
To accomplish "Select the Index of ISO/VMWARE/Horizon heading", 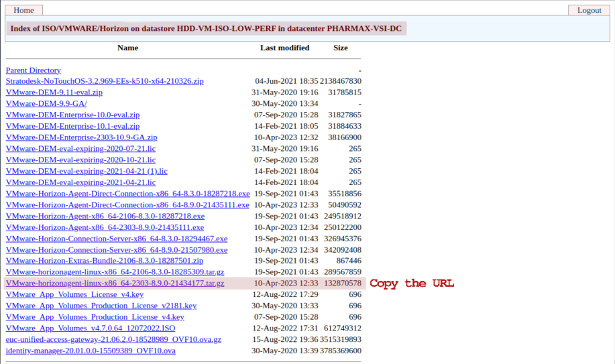I will coord(206,29).
